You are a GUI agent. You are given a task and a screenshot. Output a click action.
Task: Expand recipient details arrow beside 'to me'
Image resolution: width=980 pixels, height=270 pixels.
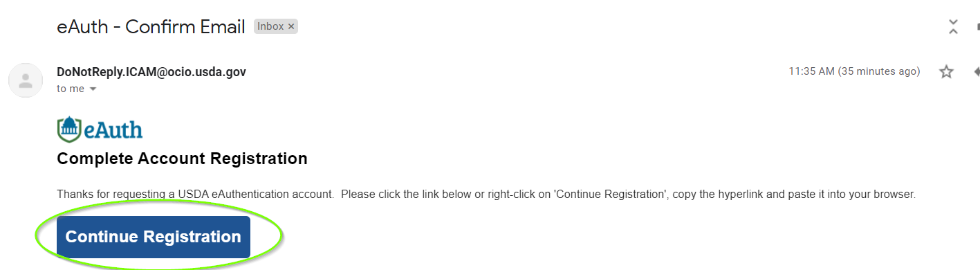(x=93, y=89)
